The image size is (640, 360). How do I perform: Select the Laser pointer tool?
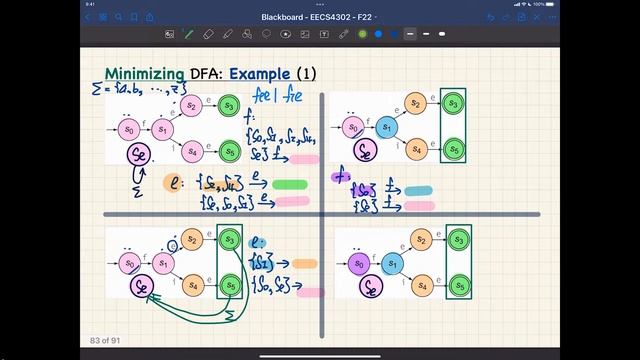(x=344, y=34)
